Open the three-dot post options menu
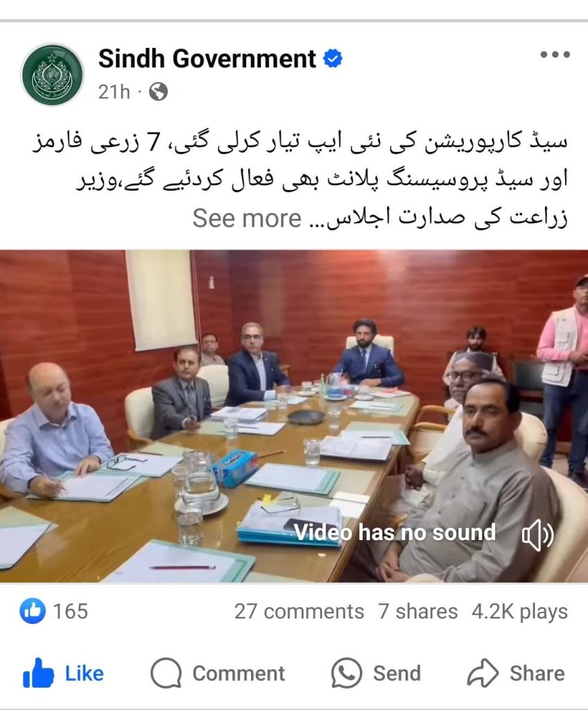Screen dimensions: 588x710 click(x=555, y=54)
